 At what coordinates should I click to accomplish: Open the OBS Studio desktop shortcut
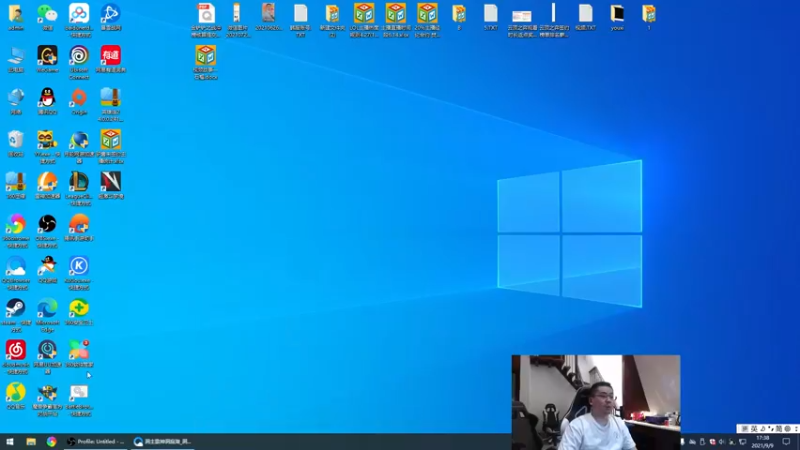47,231
